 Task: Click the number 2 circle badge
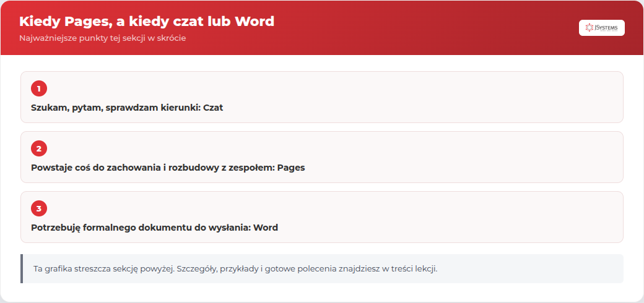39,148
